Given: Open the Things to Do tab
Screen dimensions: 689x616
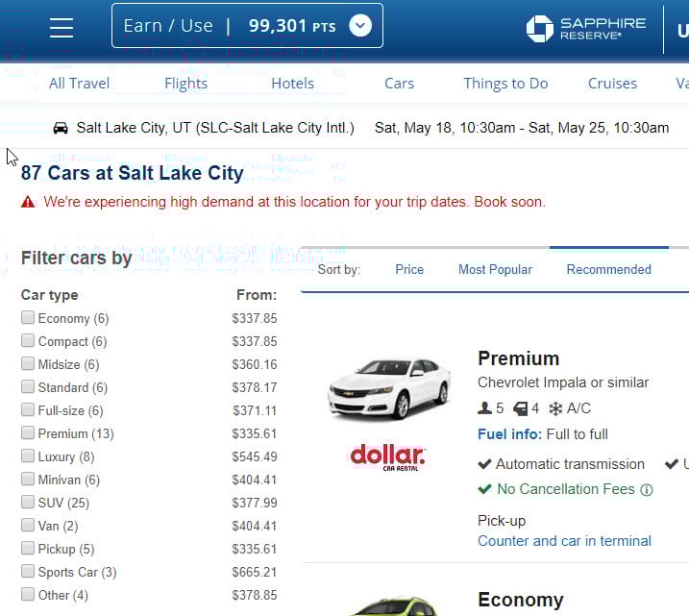Looking at the screenshot, I should coord(505,83).
